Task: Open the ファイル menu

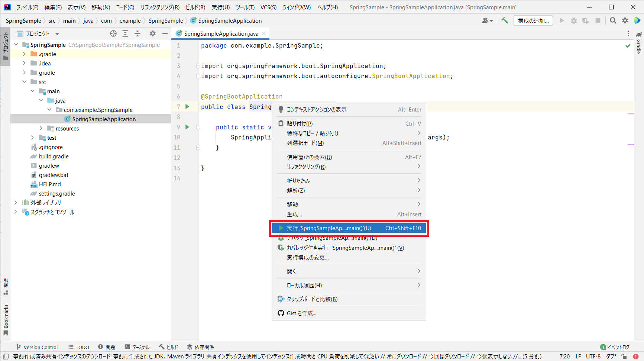Action: point(27,7)
